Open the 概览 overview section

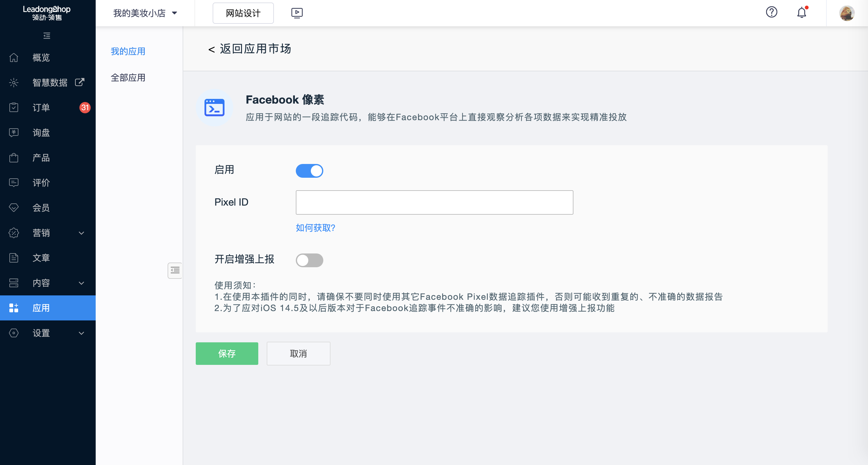pos(41,58)
